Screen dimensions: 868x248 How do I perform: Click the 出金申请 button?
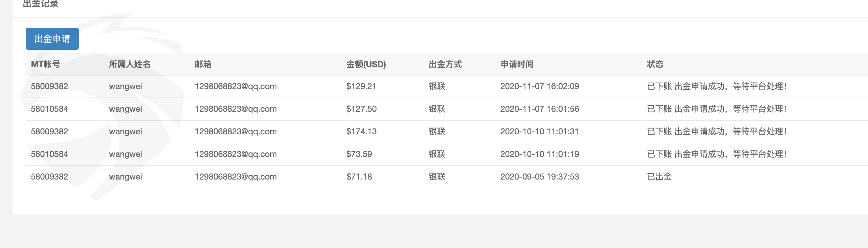tap(52, 39)
